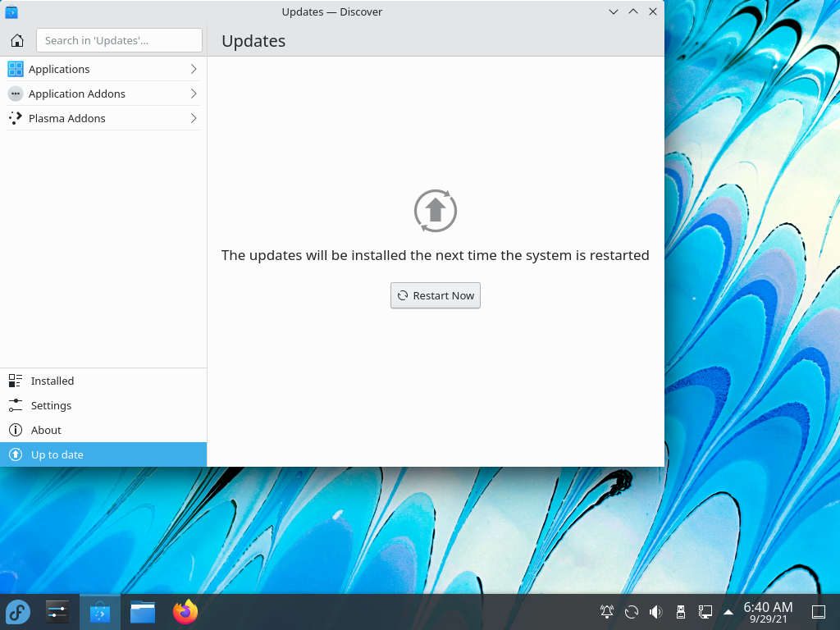Click the Plasma Addons icon
The height and width of the screenshot is (630, 840).
pyautogui.click(x=16, y=118)
